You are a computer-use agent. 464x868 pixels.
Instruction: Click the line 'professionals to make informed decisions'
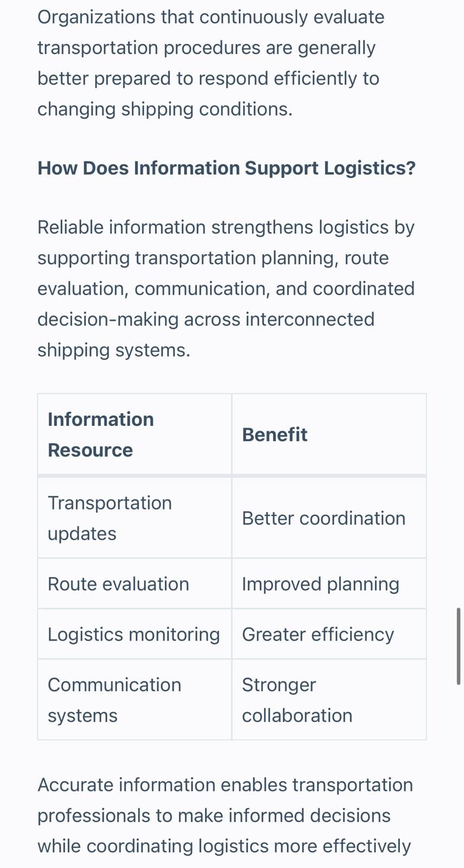pos(214,815)
